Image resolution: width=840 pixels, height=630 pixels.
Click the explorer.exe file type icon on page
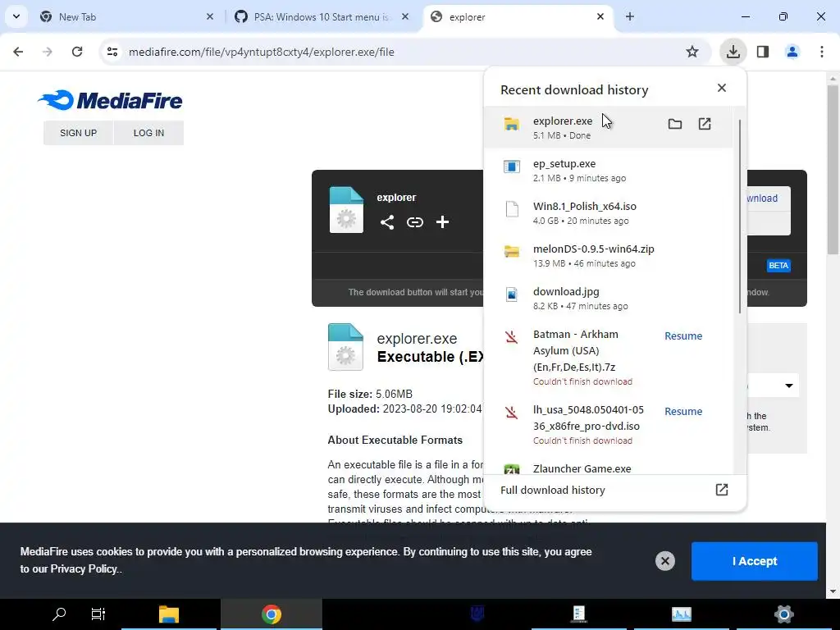pos(345,347)
